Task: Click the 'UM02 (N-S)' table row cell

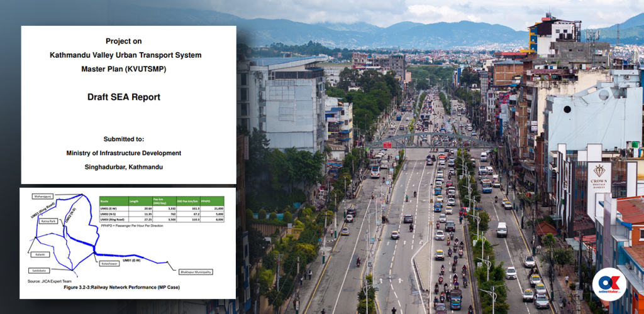Action: coord(114,214)
